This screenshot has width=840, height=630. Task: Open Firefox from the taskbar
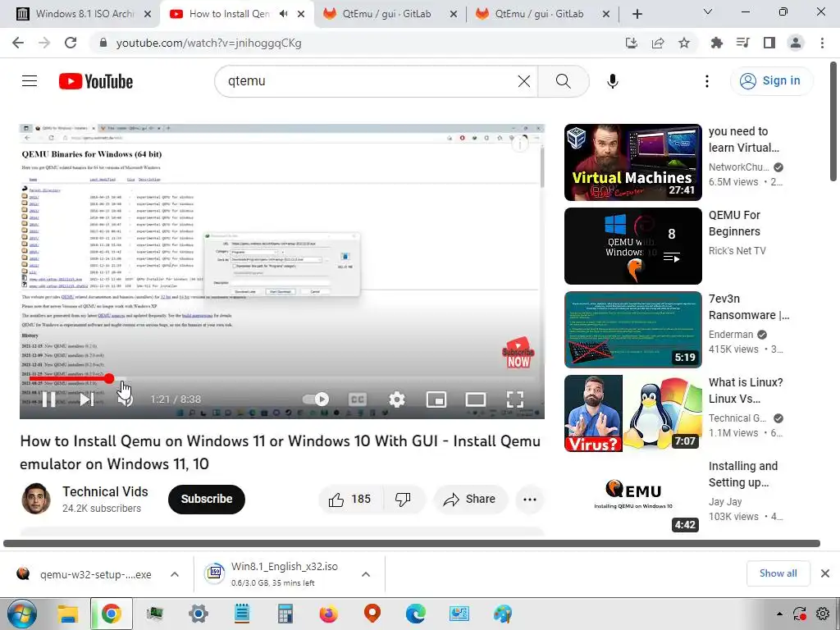[328, 614]
